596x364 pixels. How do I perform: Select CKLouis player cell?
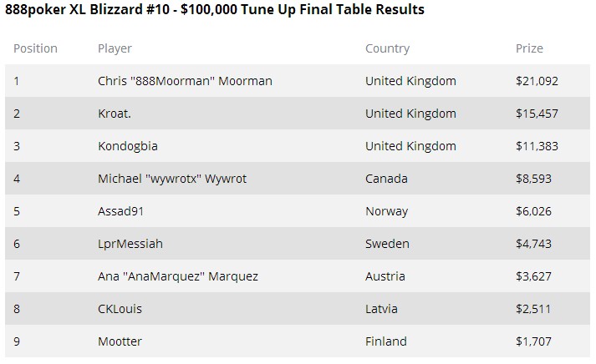tap(120, 309)
